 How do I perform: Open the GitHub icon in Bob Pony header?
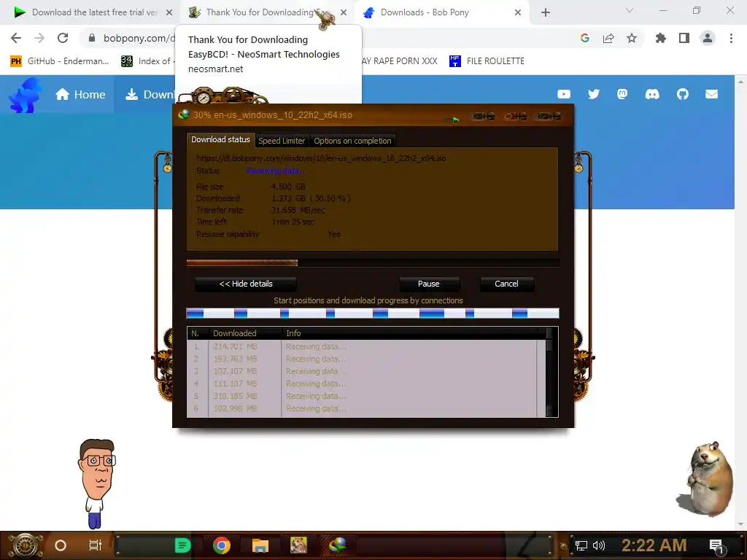[x=683, y=94]
